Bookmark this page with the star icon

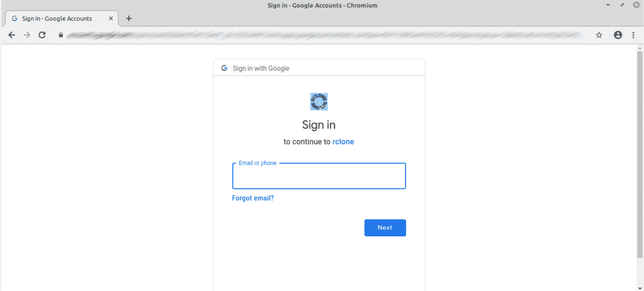tap(599, 36)
